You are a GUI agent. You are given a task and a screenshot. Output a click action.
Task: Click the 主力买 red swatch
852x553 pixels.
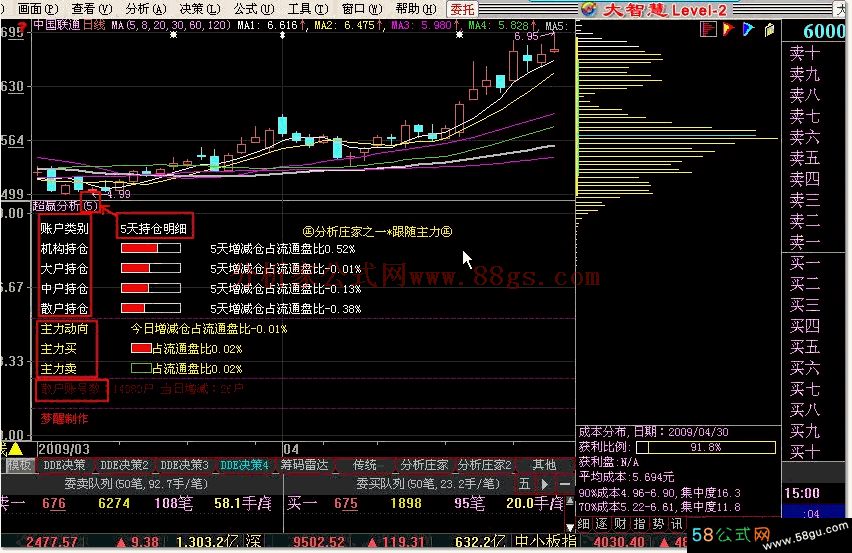141,348
